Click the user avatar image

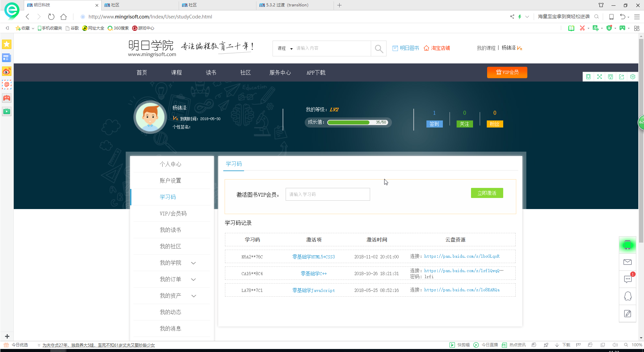(x=150, y=117)
